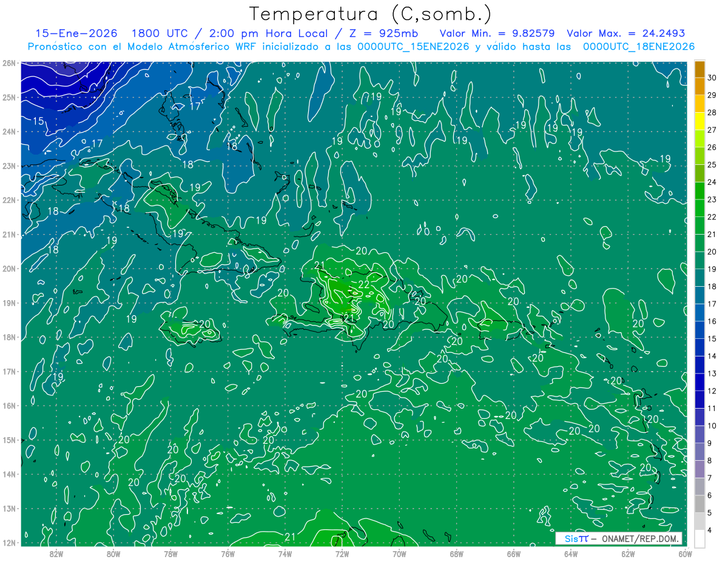Click the color scale label '16'
The height and width of the screenshot is (562, 728).
pos(712,321)
